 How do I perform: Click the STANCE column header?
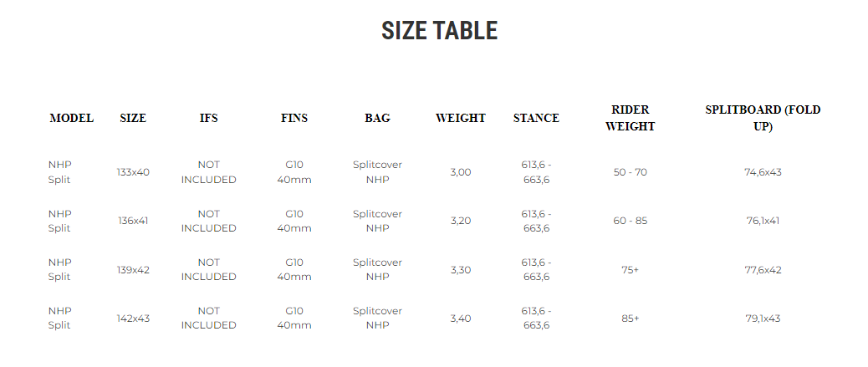tap(536, 118)
